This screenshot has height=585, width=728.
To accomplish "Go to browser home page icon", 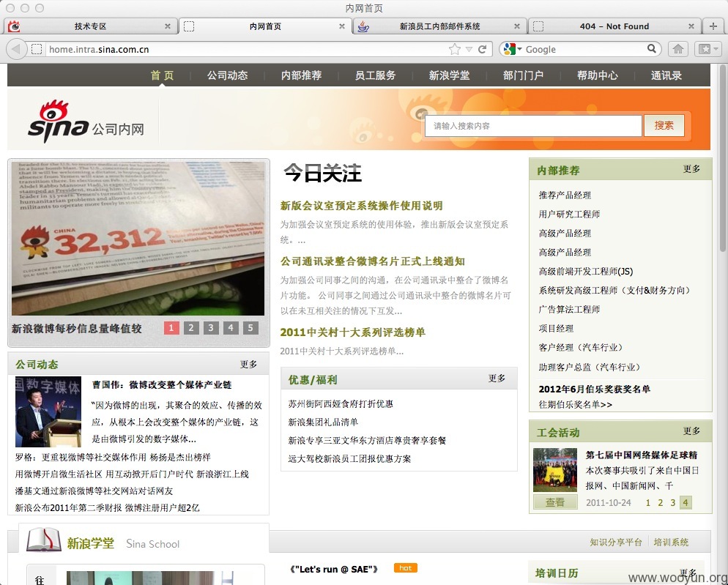I will coord(678,49).
